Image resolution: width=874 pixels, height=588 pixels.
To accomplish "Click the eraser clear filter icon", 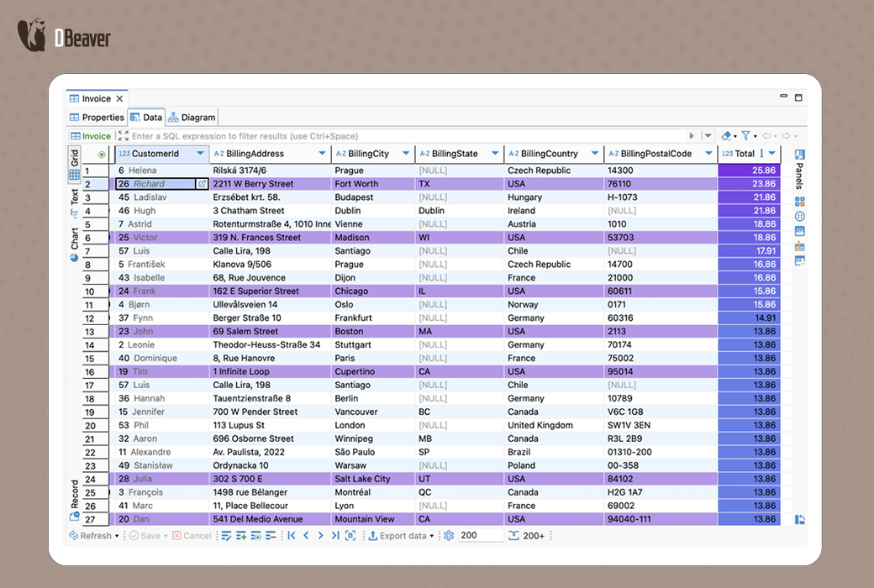I will pos(726,136).
